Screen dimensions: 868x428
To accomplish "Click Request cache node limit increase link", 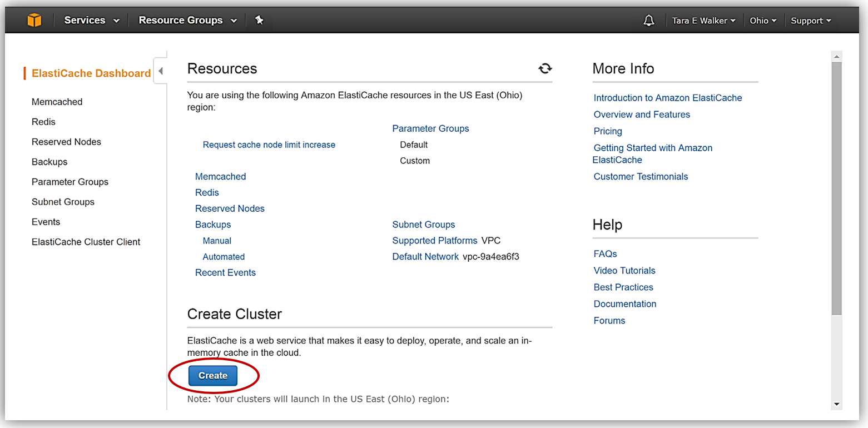I will (269, 145).
